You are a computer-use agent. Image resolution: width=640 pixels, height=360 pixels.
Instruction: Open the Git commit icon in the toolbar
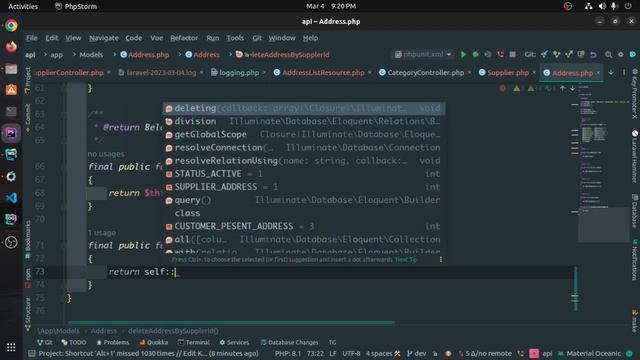[556, 54]
